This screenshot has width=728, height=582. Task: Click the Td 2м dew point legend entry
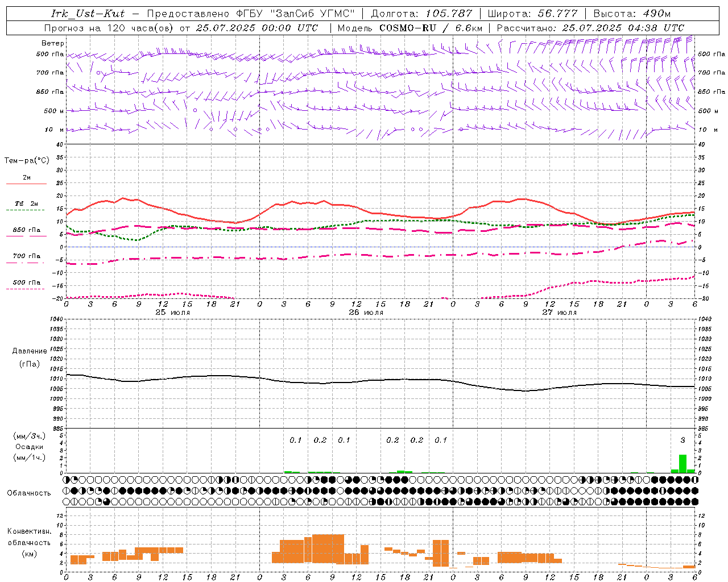[26, 203]
